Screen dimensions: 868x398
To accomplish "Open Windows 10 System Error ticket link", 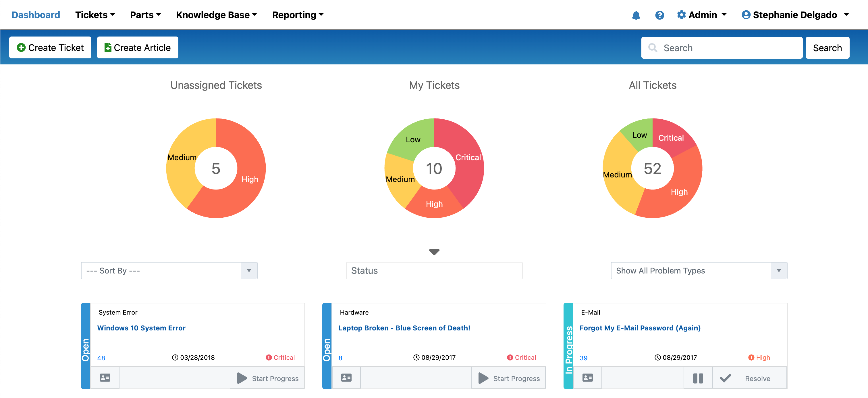I will point(141,328).
